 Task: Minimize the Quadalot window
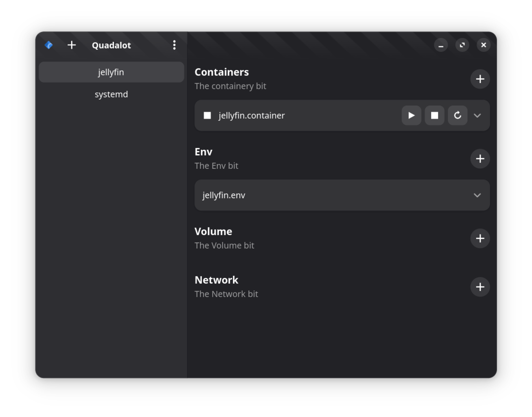(441, 45)
